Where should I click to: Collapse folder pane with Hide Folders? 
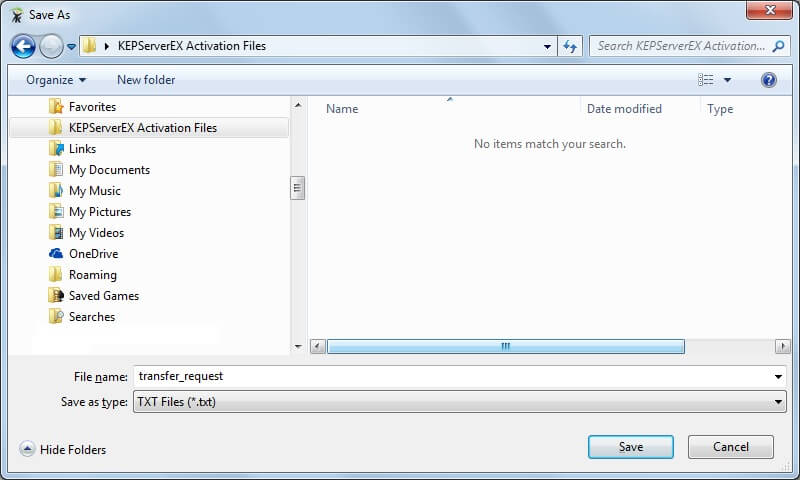coord(63,450)
